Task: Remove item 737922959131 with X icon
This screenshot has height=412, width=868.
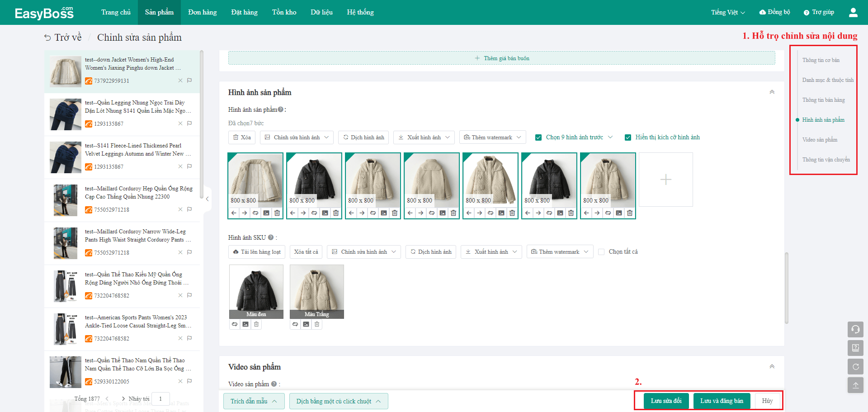Action: (x=180, y=81)
